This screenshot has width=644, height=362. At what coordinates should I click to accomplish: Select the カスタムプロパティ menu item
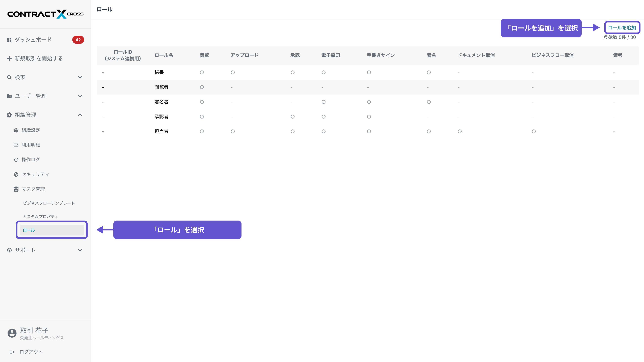point(40,217)
